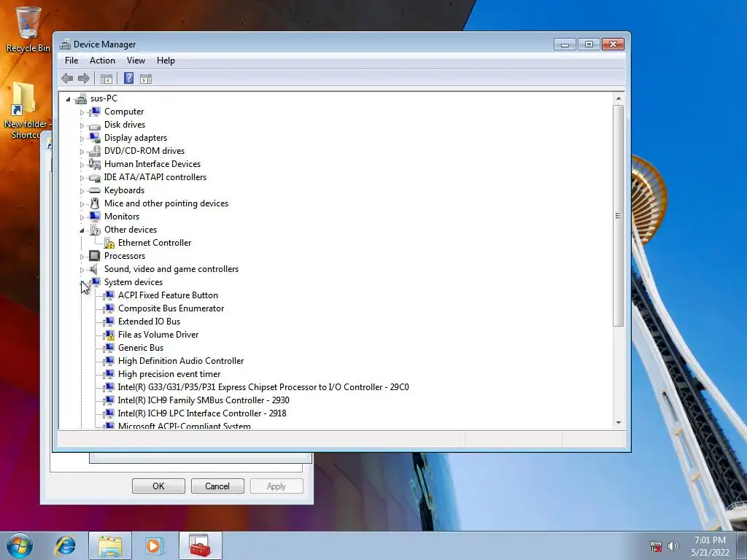
Task: Click the Processors chip icon
Action: point(95,256)
